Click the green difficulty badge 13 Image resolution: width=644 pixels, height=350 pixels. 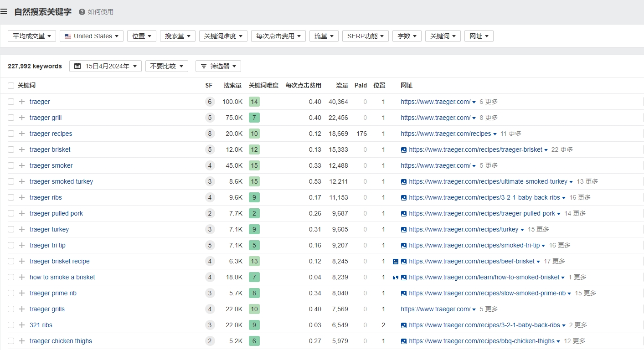coord(254,261)
